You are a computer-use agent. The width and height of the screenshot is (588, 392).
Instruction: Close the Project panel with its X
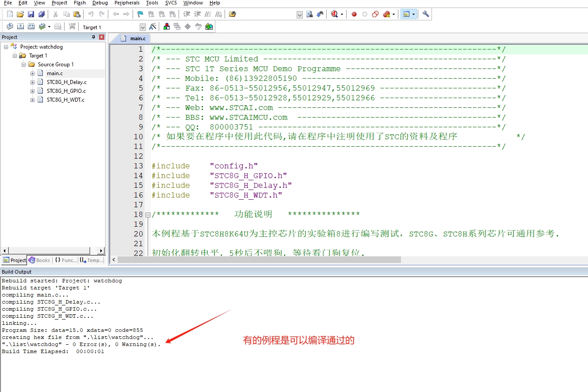click(x=102, y=37)
